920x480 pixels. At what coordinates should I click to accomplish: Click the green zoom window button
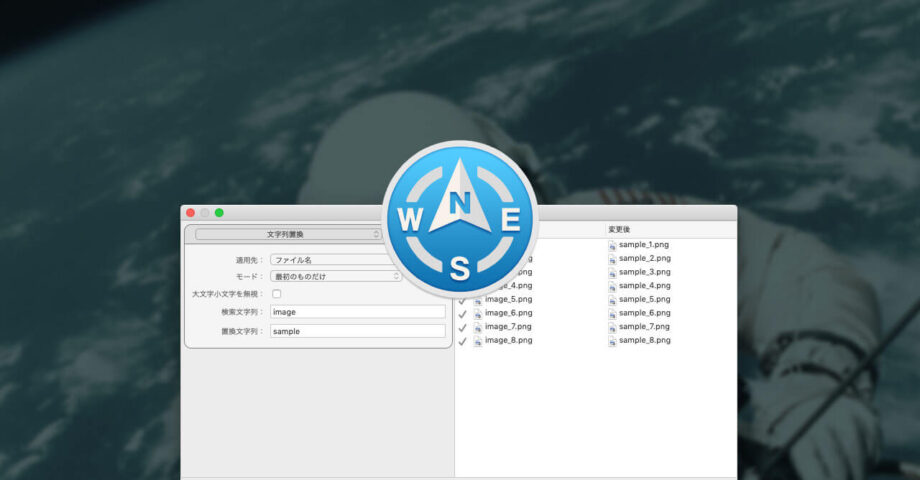coord(219,213)
